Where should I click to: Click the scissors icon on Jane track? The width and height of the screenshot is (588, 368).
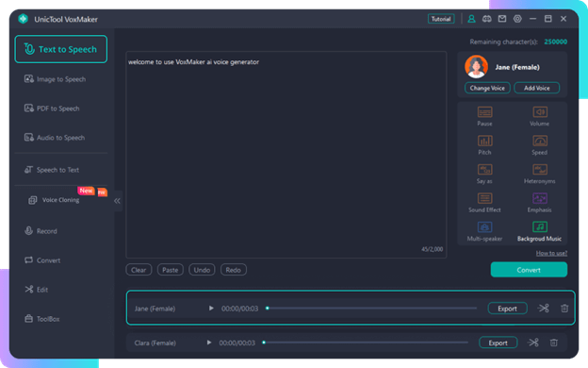click(x=544, y=309)
